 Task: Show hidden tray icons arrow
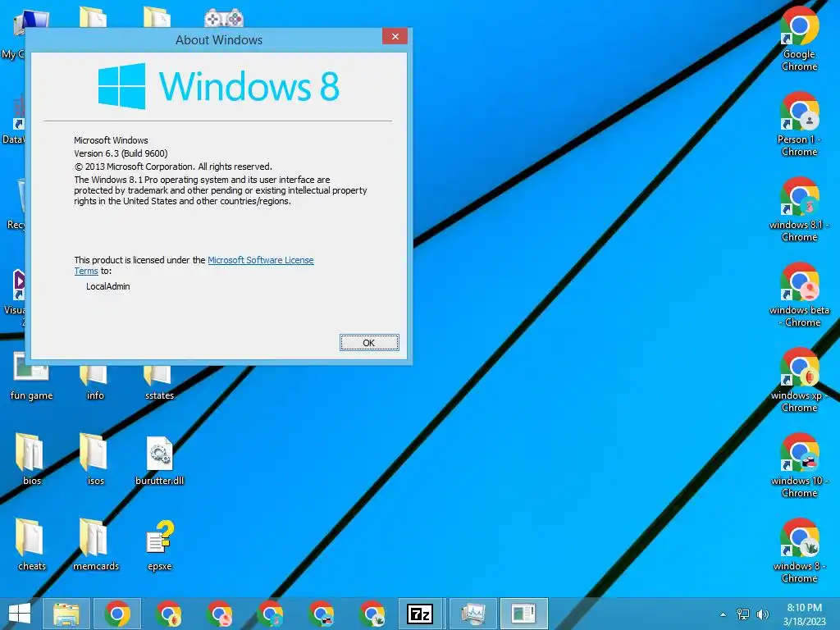(724, 614)
